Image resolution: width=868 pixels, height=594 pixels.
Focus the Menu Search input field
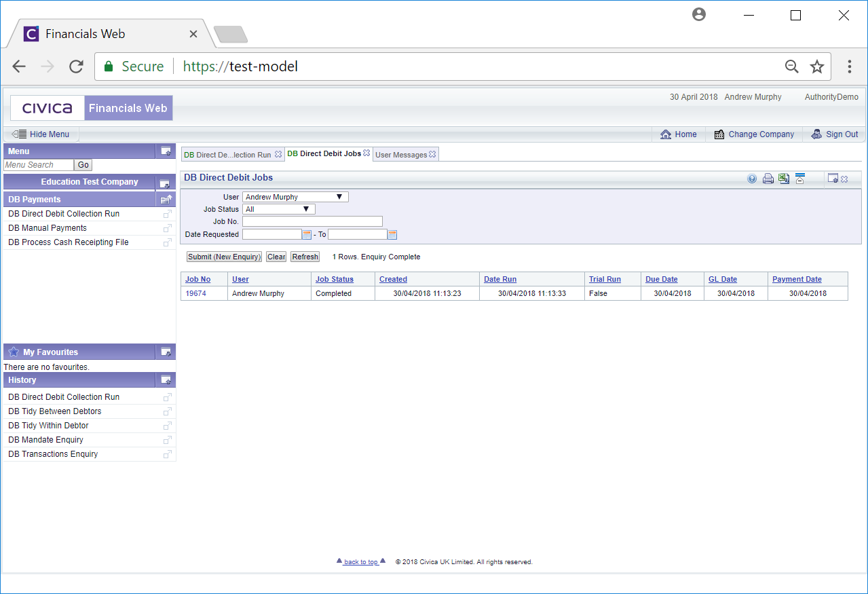38,165
